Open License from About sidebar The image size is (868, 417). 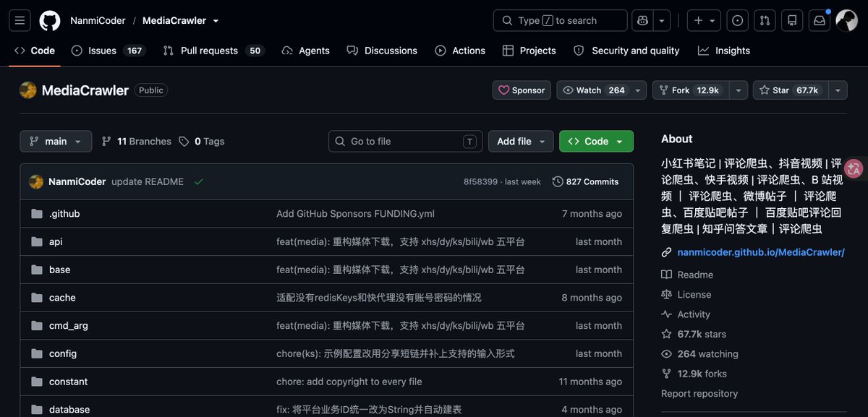(x=686, y=295)
